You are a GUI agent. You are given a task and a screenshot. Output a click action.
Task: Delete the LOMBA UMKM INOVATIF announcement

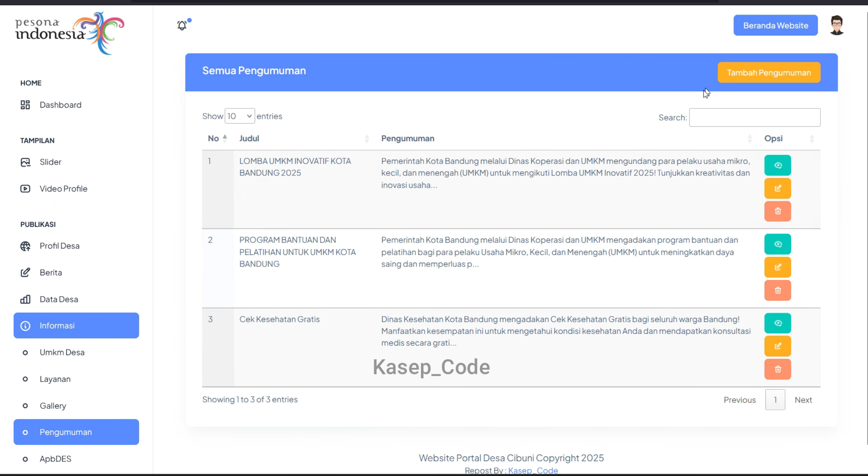pos(777,211)
